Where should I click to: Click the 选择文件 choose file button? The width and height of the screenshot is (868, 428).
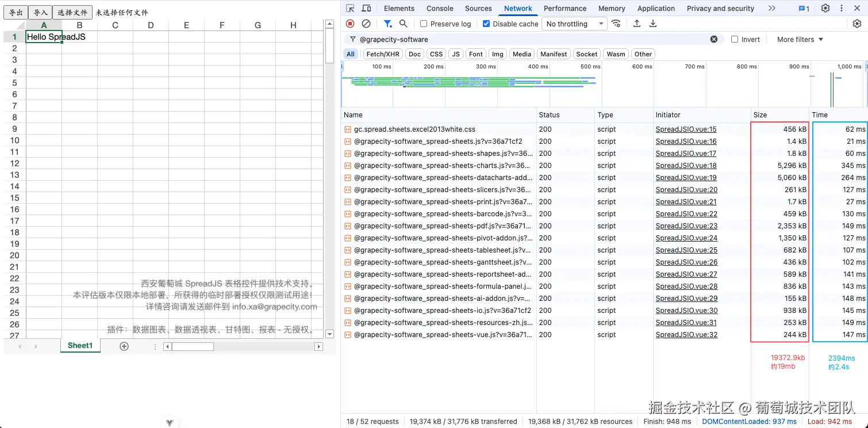pyautogui.click(x=72, y=12)
